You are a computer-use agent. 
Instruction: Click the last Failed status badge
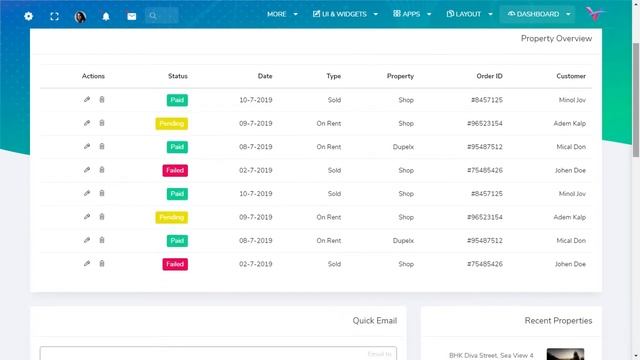pyautogui.click(x=175, y=264)
